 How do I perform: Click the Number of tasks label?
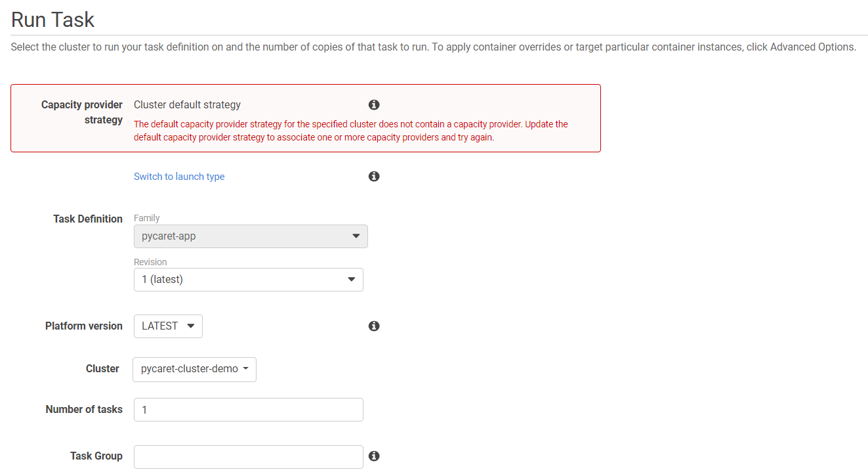(84, 410)
